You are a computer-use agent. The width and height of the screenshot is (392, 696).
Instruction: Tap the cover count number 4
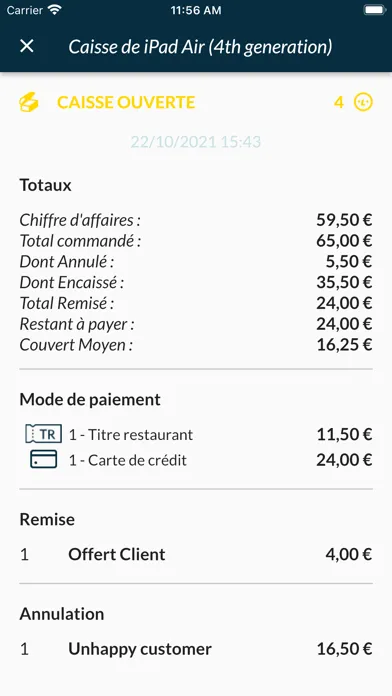[x=339, y=103]
